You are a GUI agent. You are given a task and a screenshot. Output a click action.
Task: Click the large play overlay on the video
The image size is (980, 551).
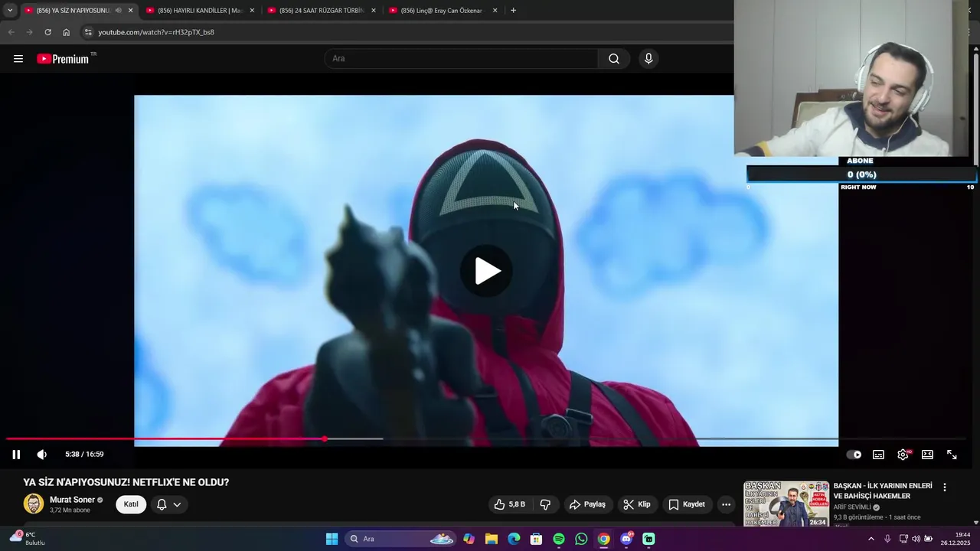[487, 271]
